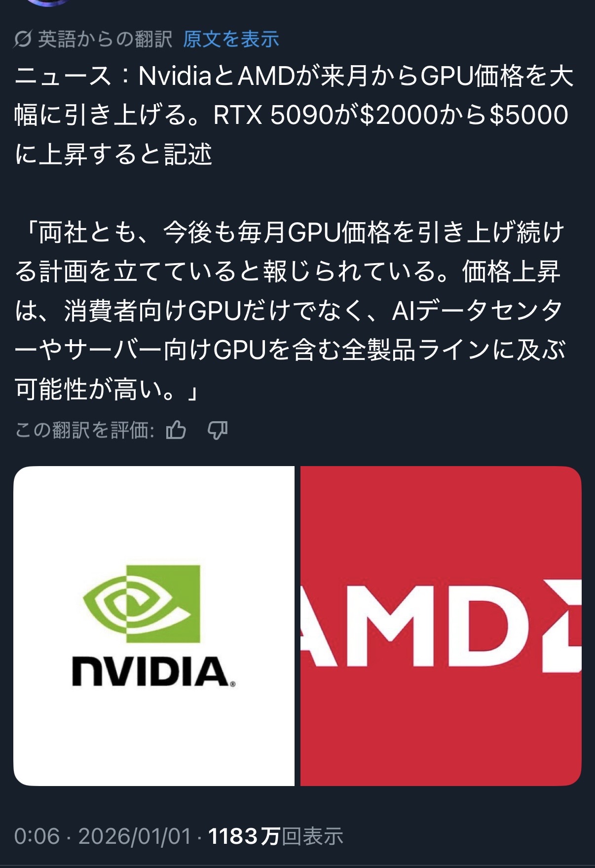Open the red AMD logo image
The height and width of the screenshot is (868, 595).
tap(441, 626)
